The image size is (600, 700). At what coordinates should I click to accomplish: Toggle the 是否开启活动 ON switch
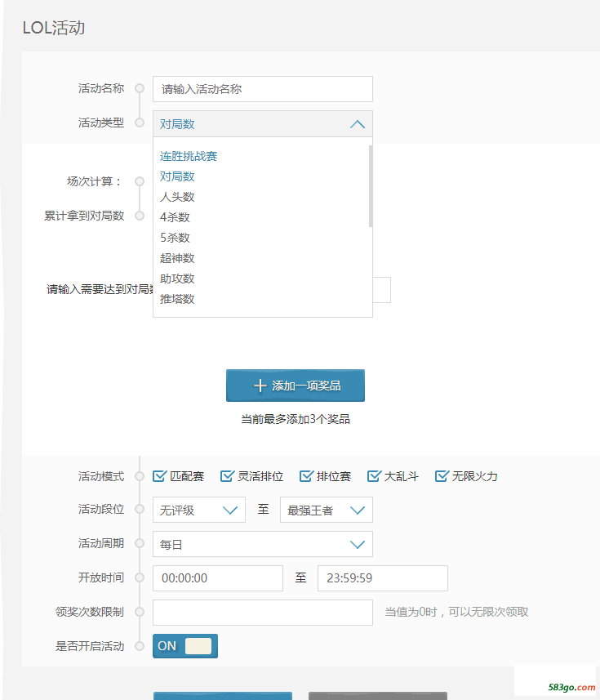[x=185, y=646]
